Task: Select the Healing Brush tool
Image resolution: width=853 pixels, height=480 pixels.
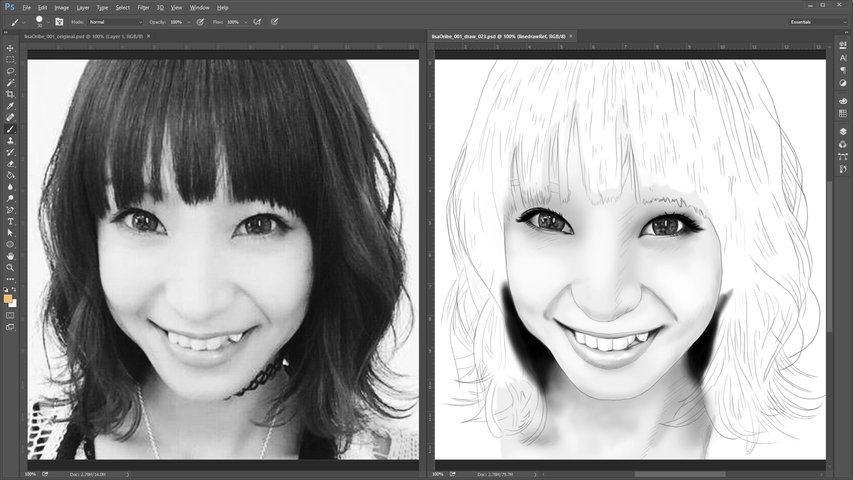Action: pos(10,118)
